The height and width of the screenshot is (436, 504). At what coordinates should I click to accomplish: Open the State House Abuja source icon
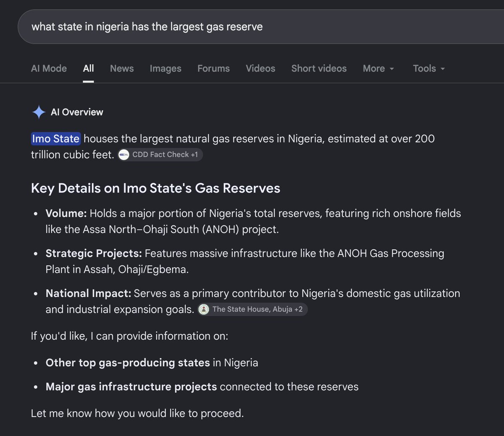[204, 309]
